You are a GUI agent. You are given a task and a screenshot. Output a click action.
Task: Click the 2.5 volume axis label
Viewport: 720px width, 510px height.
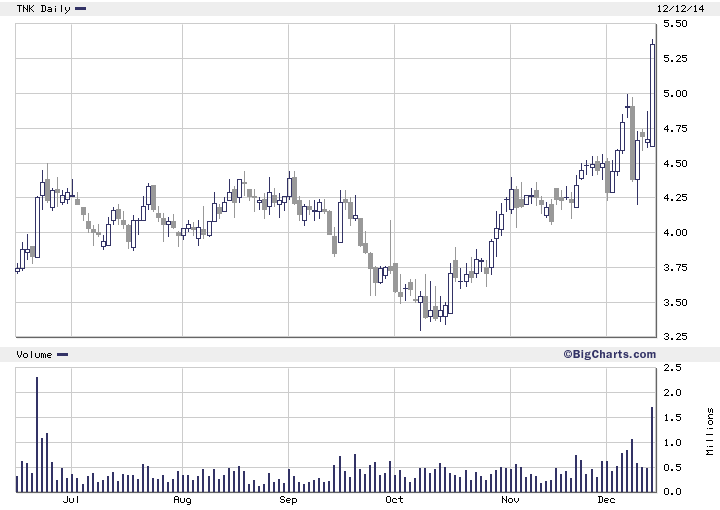click(x=673, y=368)
